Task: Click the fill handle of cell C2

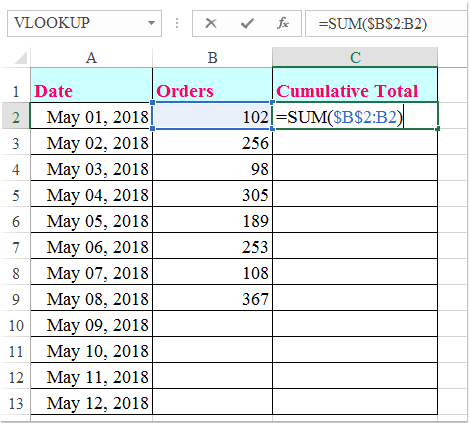Action: point(437,128)
